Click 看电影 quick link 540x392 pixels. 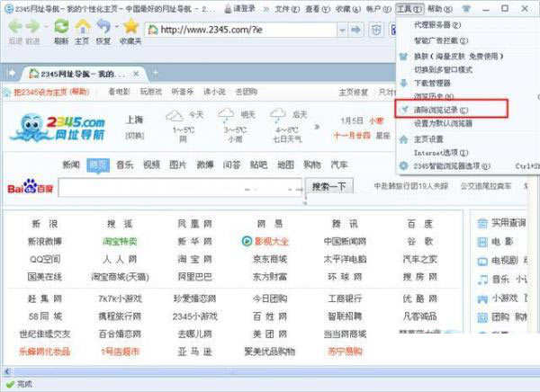tap(119, 92)
